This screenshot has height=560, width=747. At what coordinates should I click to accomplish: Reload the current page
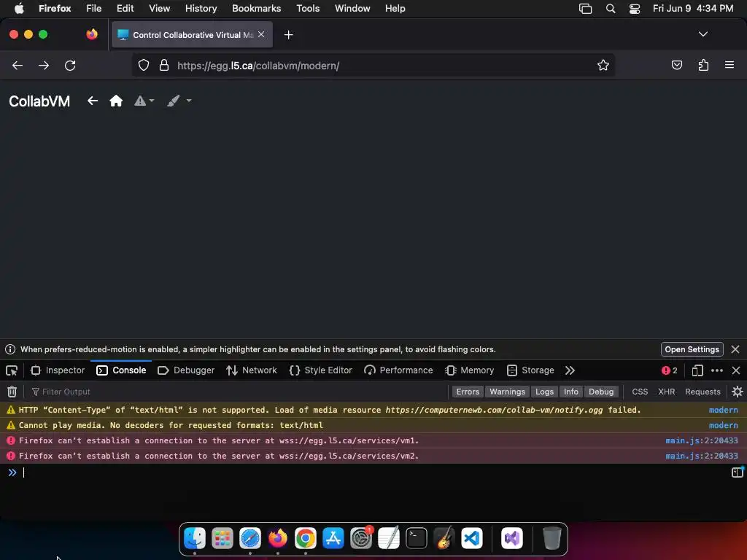tap(70, 65)
